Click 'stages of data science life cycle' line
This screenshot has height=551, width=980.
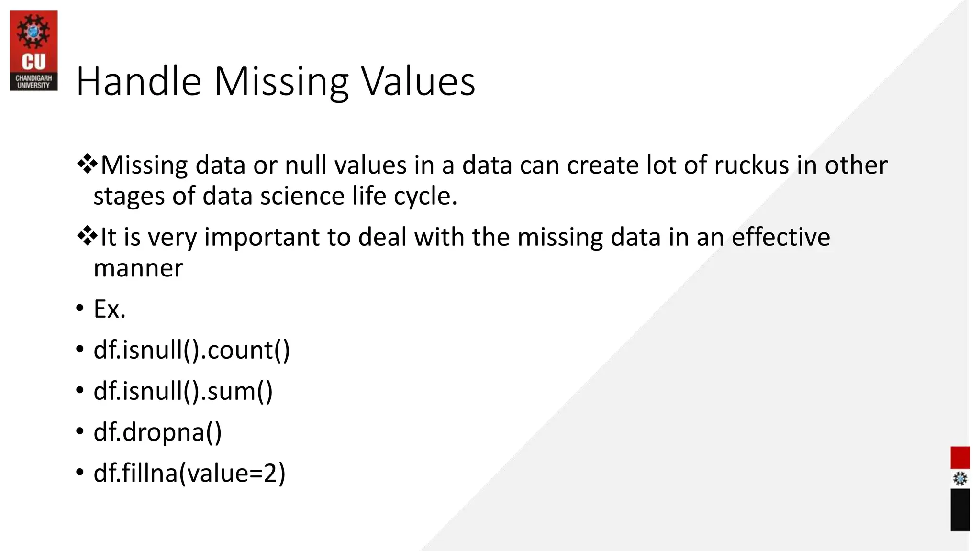(275, 196)
